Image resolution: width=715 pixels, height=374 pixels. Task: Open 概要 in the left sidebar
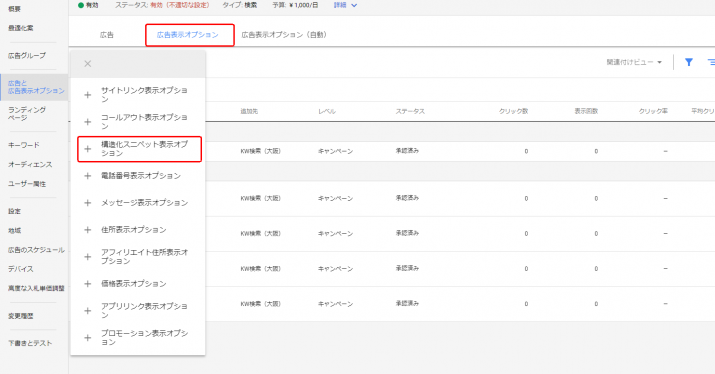point(15,9)
